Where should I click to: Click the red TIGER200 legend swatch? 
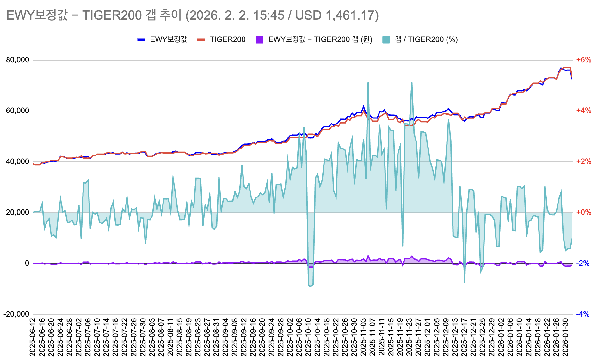201,39
